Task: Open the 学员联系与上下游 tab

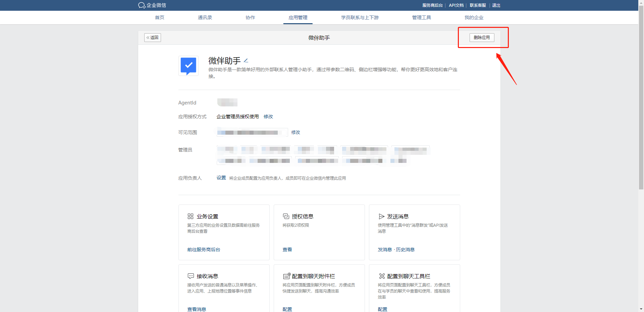Action: pyautogui.click(x=360, y=17)
